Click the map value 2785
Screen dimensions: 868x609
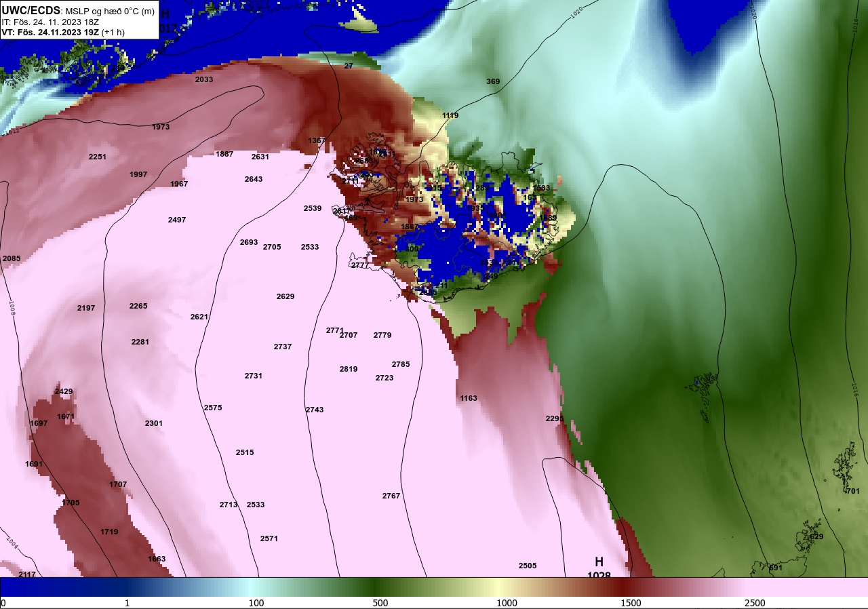[401, 364]
